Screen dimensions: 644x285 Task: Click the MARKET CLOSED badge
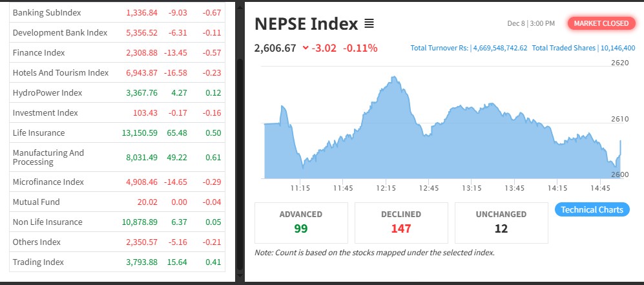coord(601,23)
